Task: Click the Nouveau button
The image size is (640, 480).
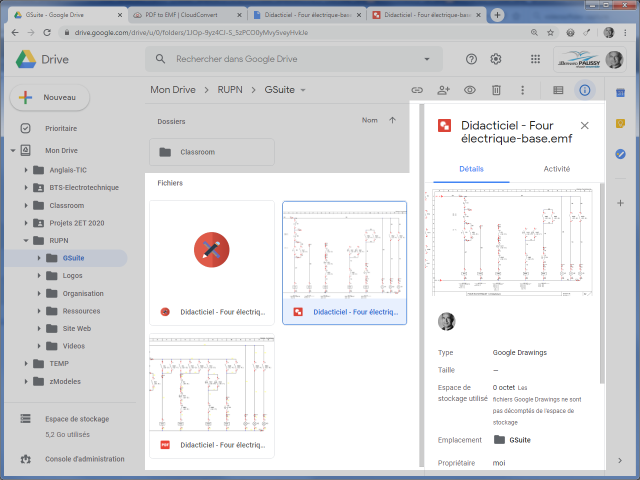Action: [x=49, y=98]
